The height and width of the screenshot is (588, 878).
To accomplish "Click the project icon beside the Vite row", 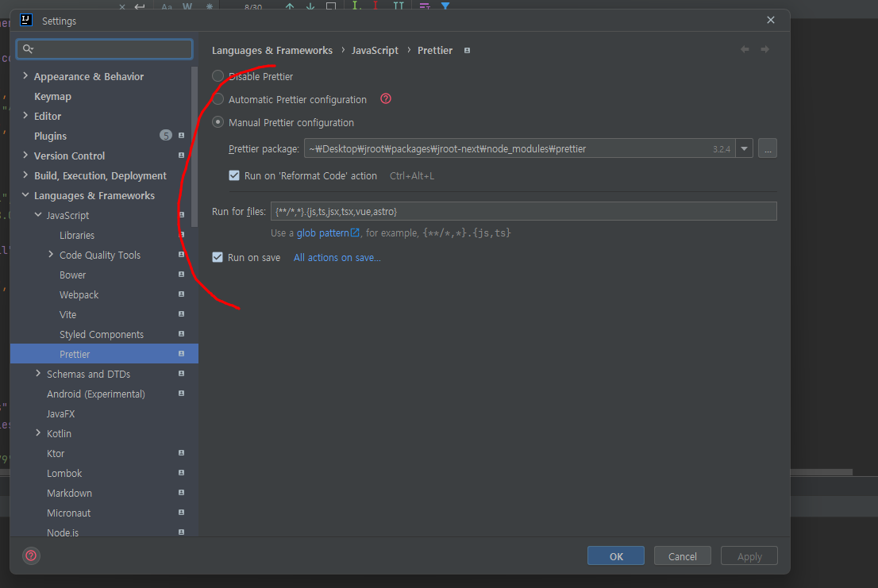I will click(182, 314).
